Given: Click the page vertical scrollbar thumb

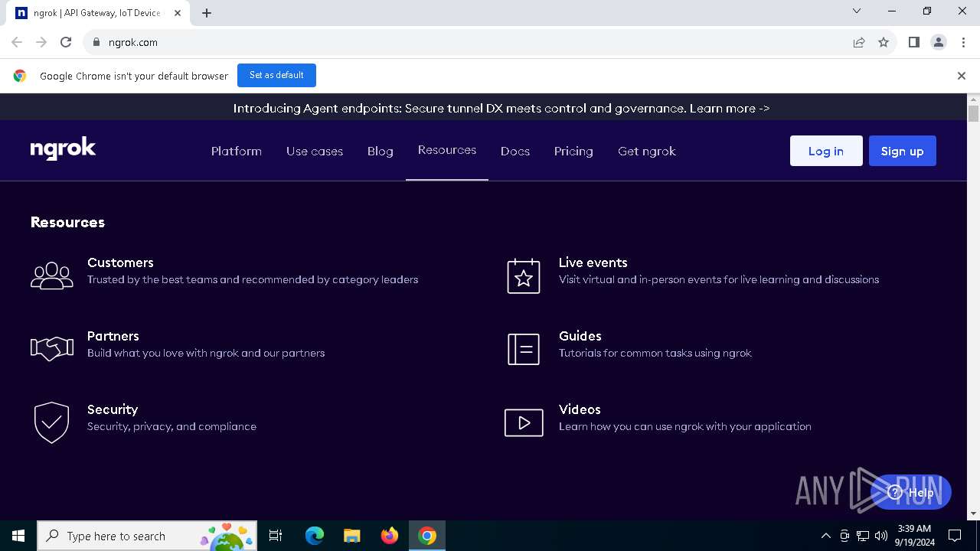Looking at the screenshot, I should (973, 114).
